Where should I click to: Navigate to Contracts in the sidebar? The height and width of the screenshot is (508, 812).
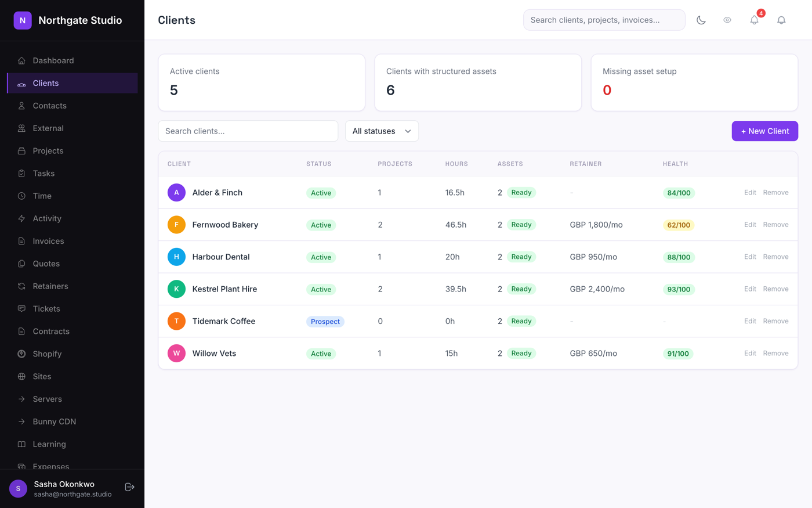(72, 332)
